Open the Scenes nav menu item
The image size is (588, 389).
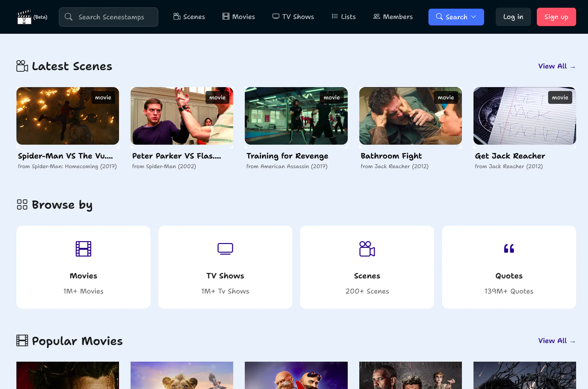189,17
